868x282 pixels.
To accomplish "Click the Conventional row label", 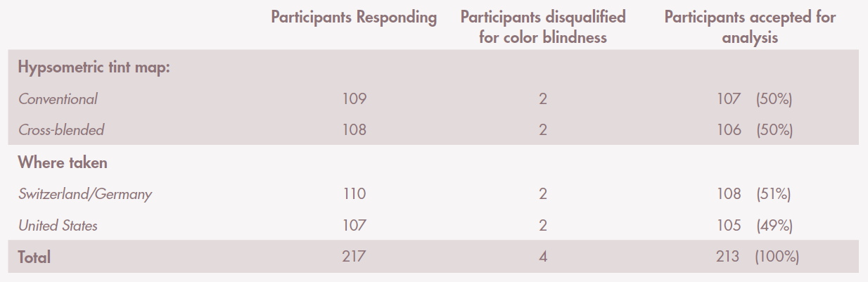I will [58, 99].
